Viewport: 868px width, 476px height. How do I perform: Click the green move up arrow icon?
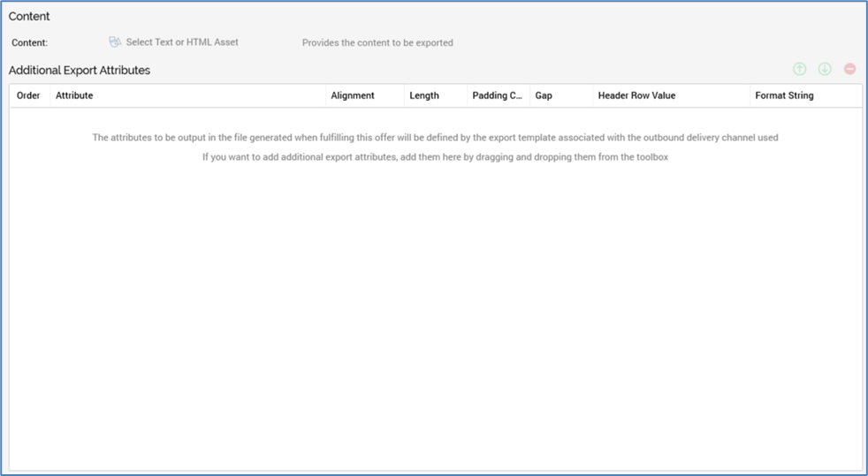point(799,69)
